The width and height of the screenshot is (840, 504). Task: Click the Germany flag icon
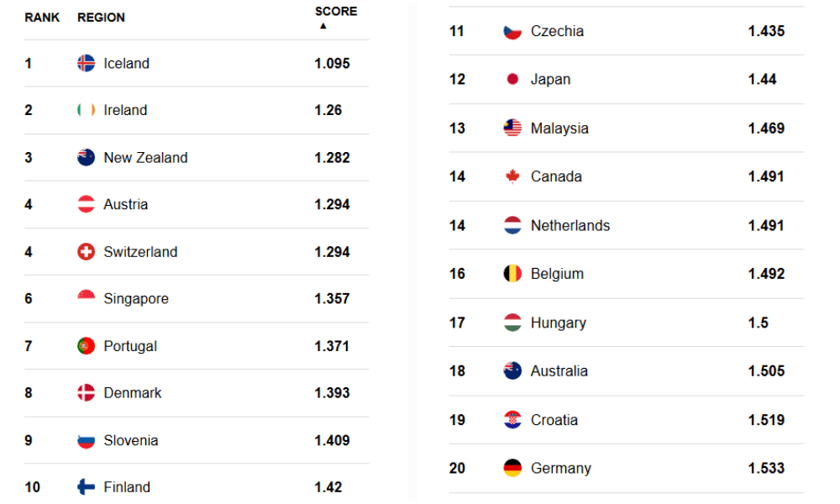(x=512, y=469)
